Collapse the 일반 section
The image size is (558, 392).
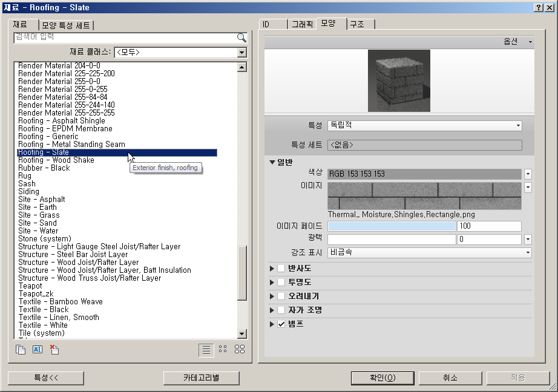272,162
